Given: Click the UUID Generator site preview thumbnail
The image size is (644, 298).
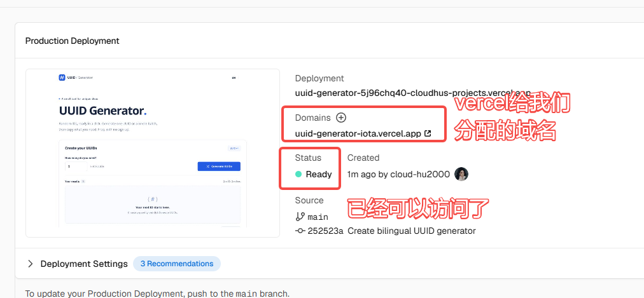Looking at the screenshot, I should (x=153, y=153).
